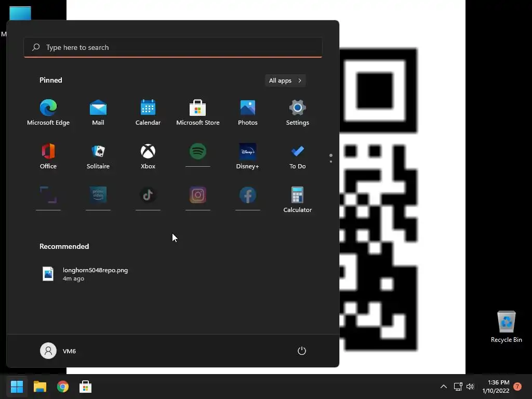Click the volume speaker tray icon
532x399 pixels.
pyautogui.click(x=470, y=387)
